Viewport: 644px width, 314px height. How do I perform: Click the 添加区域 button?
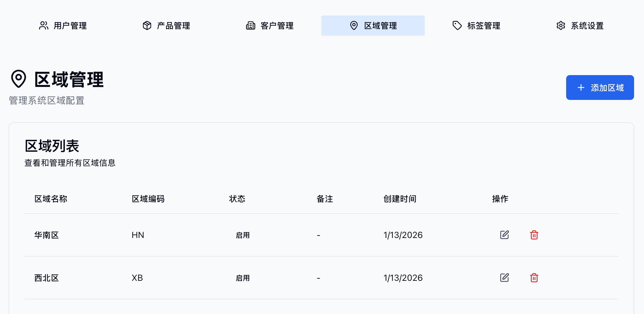pos(600,88)
